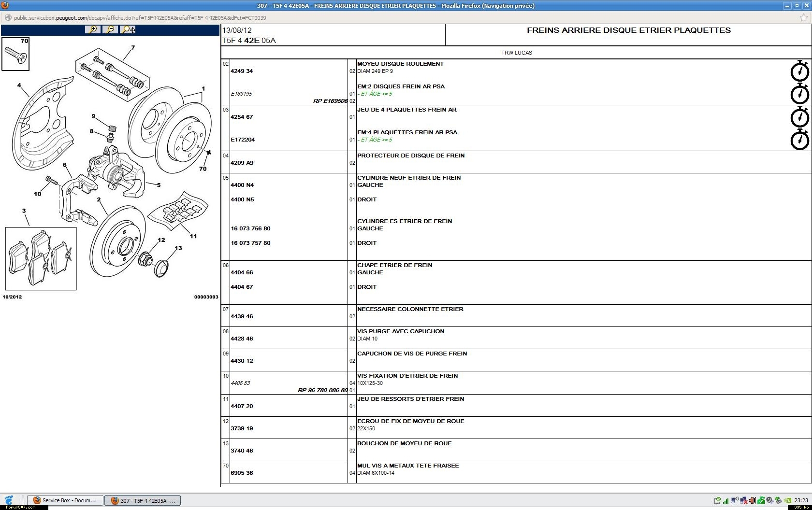Click the disconnected network tray icon with red X
The width and height of the screenshot is (812, 510).
tap(744, 500)
